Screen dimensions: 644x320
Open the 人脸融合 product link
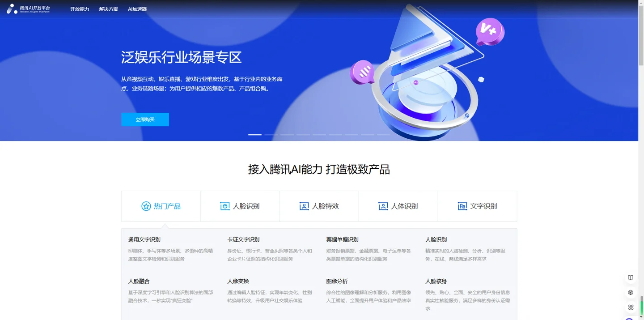[x=139, y=282]
